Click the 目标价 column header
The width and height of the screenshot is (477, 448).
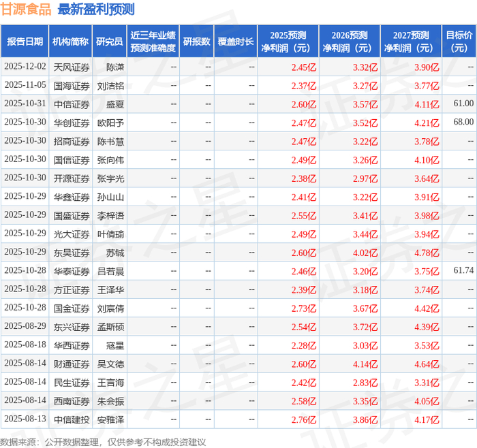[459, 42]
